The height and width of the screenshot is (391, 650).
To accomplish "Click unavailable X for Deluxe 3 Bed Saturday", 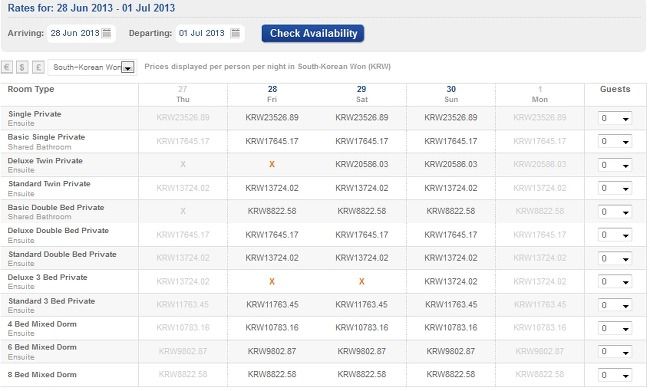I will click(361, 282).
